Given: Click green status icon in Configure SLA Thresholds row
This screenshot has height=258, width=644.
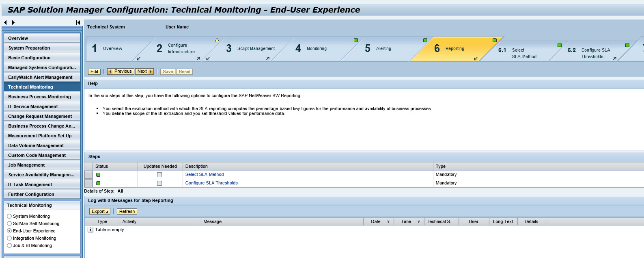Looking at the screenshot, I should [x=98, y=183].
